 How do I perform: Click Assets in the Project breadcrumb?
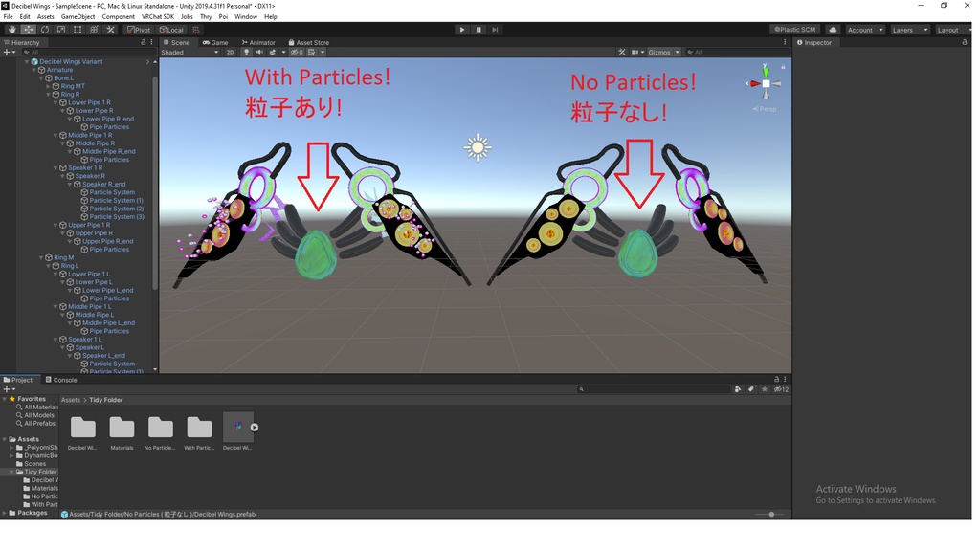click(71, 400)
